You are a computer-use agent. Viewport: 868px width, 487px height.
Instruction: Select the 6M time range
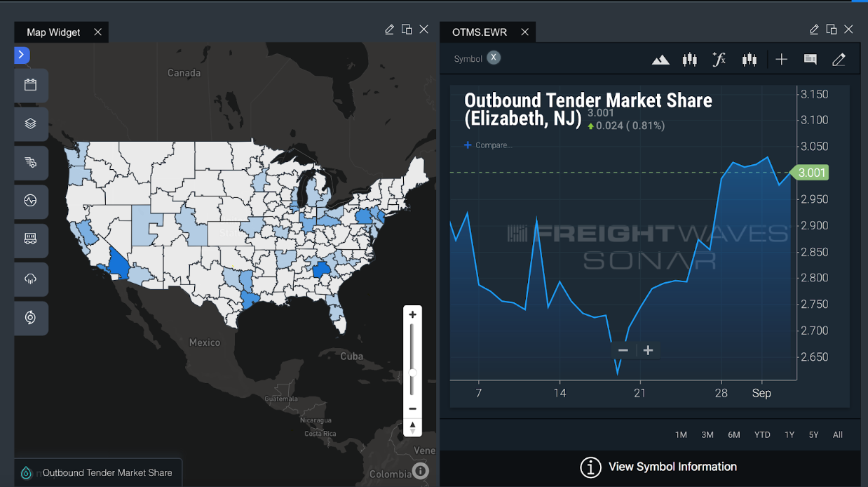[734, 435]
